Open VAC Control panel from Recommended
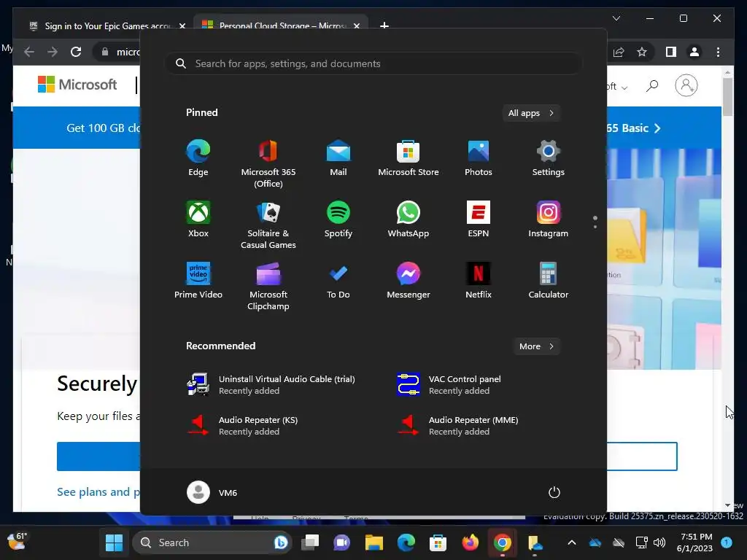747x560 pixels. (x=449, y=385)
